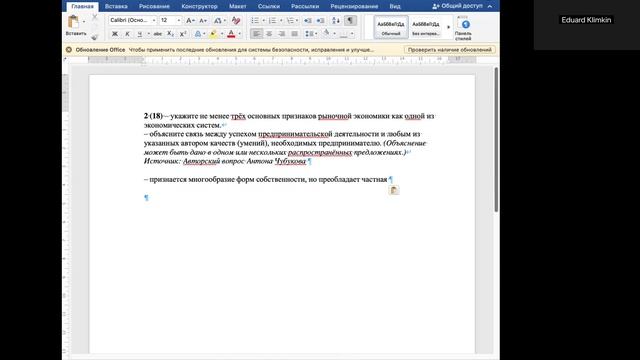This screenshot has width=640, height=360.
Task: Click the Text Effects outlined A icon
Action: [x=198, y=34]
